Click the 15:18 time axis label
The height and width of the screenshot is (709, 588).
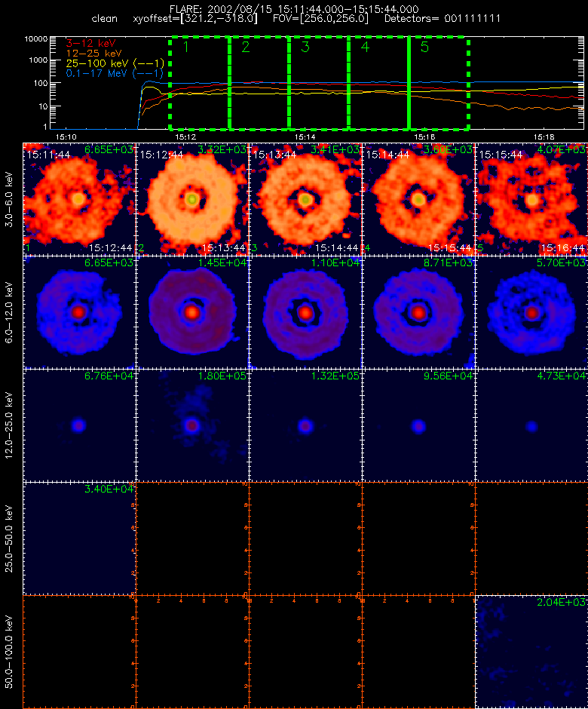point(544,137)
